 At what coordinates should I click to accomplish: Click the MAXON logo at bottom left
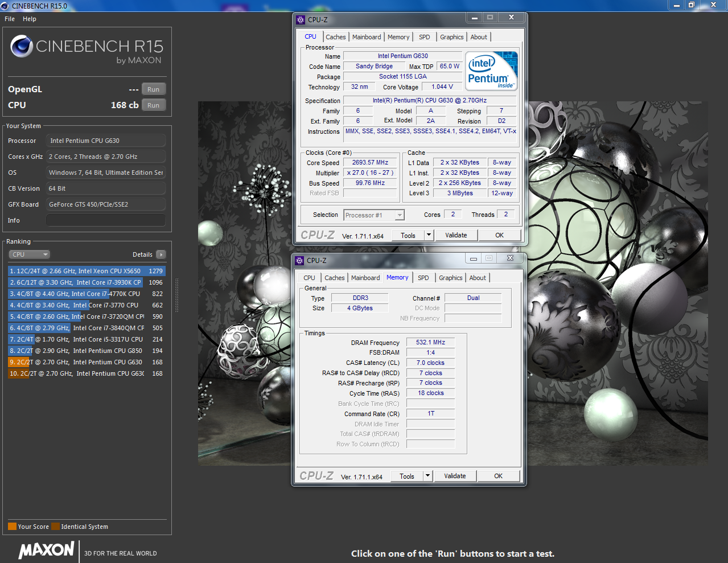(x=46, y=550)
